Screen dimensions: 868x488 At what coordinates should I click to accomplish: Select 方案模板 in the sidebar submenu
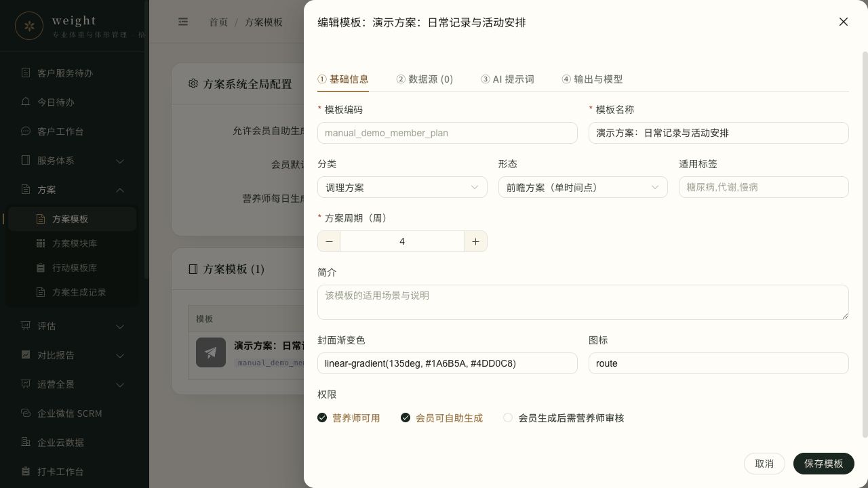pos(72,219)
